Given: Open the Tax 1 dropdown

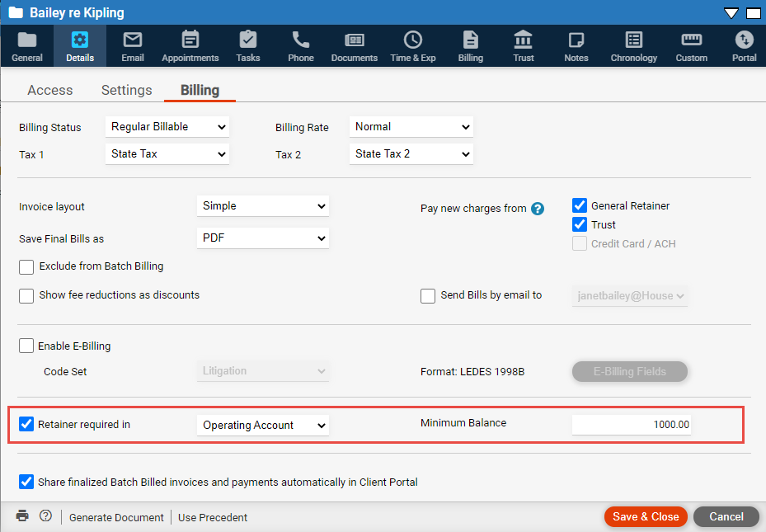Looking at the screenshot, I should [x=167, y=154].
